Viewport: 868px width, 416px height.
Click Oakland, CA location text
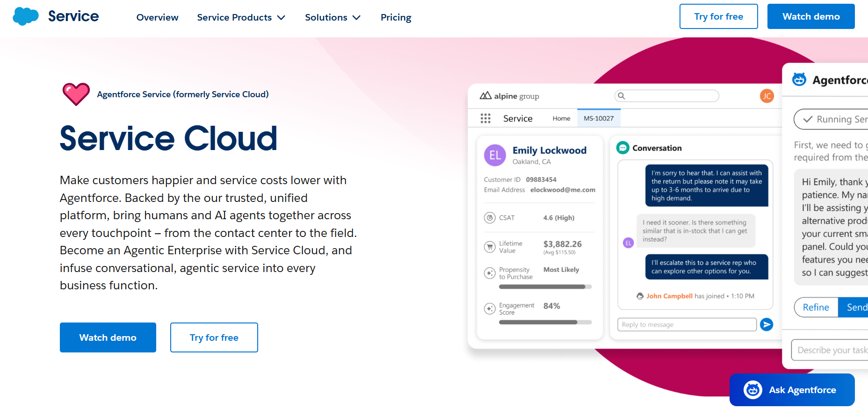(532, 162)
